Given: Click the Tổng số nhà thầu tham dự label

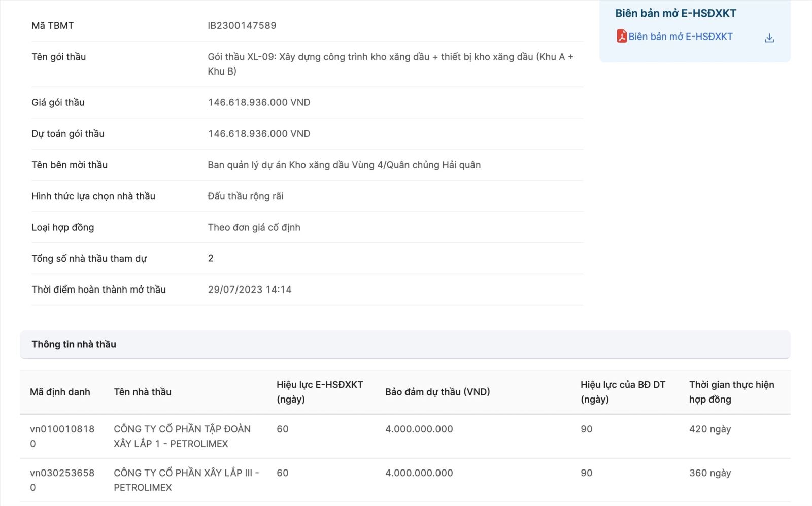Looking at the screenshot, I should tap(89, 259).
